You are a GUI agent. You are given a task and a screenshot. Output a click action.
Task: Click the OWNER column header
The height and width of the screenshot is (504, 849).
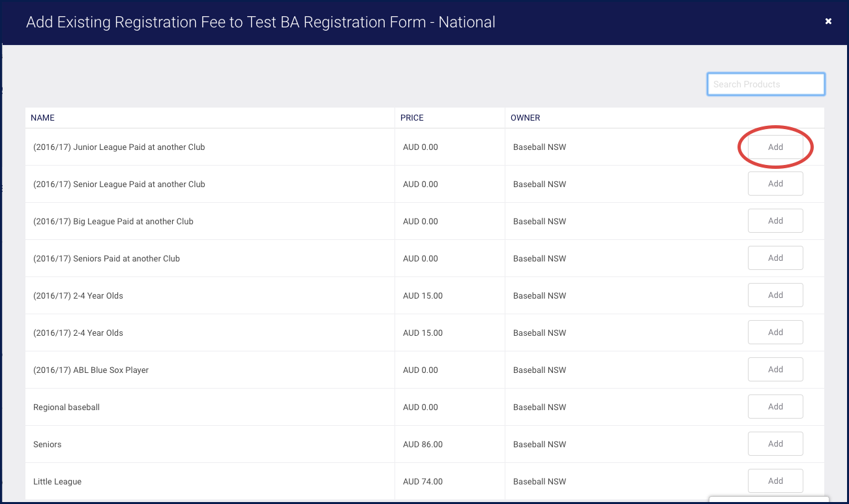pyautogui.click(x=526, y=118)
